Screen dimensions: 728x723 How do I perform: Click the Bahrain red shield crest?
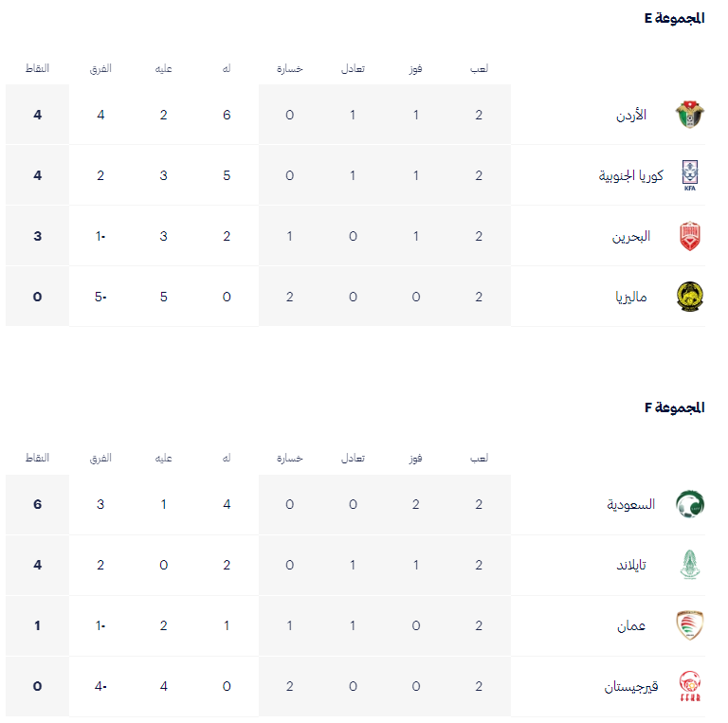(x=689, y=236)
